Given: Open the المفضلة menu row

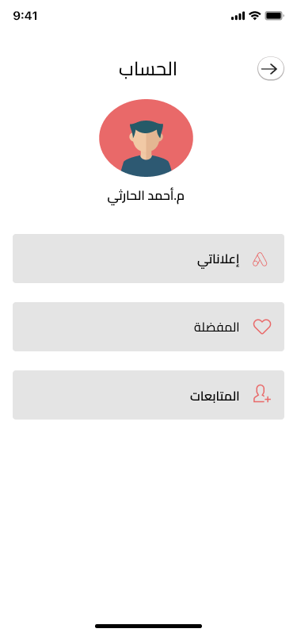Looking at the screenshot, I should tap(149, 327).
